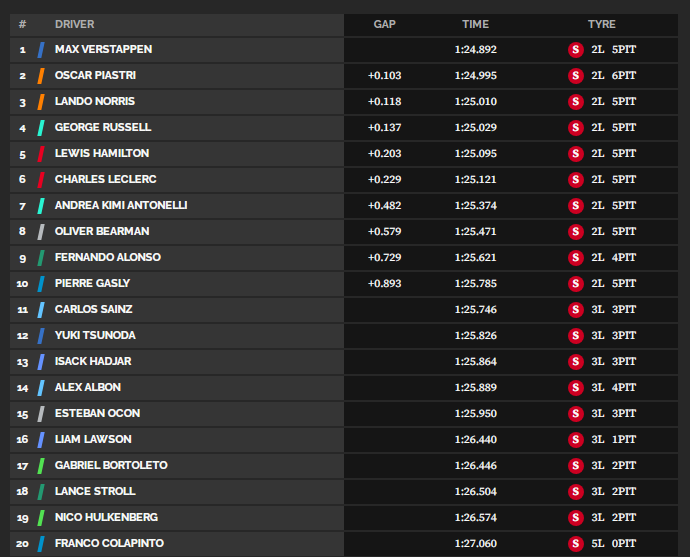Image resolution: width=691 pixels, height=557 pixels.
Task: Click driver name MAX VERSTAPPEN
Action: [x=104, y=49]
